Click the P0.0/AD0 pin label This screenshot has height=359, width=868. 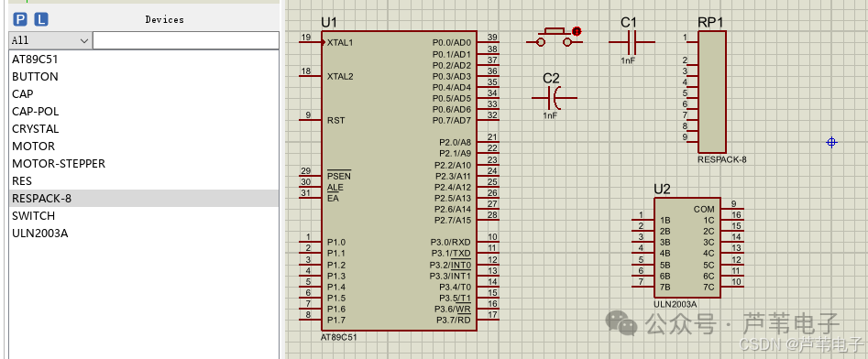[452, 43]
